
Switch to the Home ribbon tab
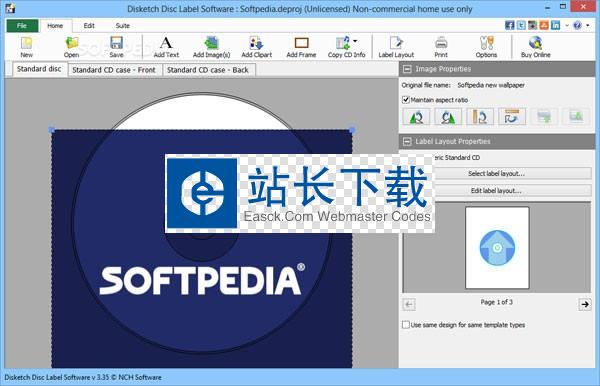click(55, 26)
